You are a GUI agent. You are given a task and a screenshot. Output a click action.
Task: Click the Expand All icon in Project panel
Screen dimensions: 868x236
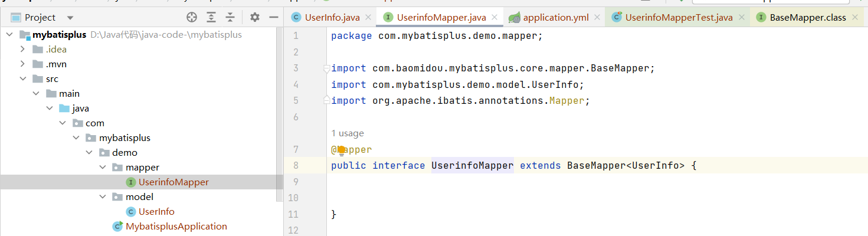[x=211, y=17]
